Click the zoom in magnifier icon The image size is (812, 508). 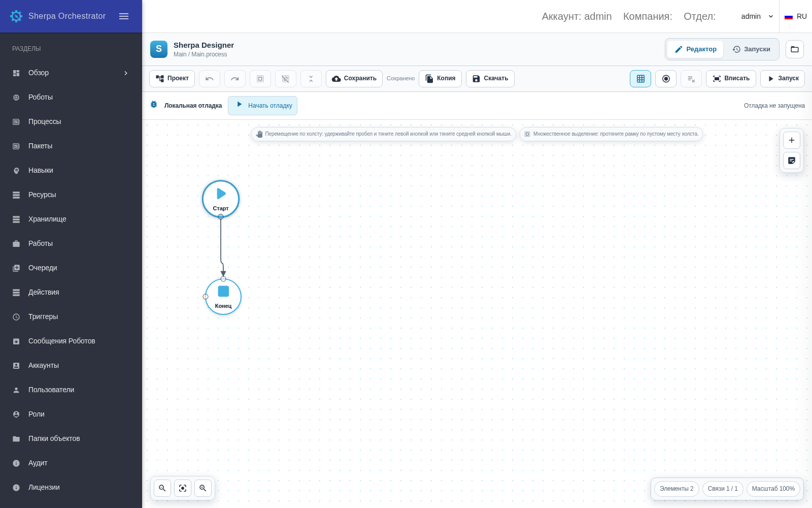[x=203, y=488]
